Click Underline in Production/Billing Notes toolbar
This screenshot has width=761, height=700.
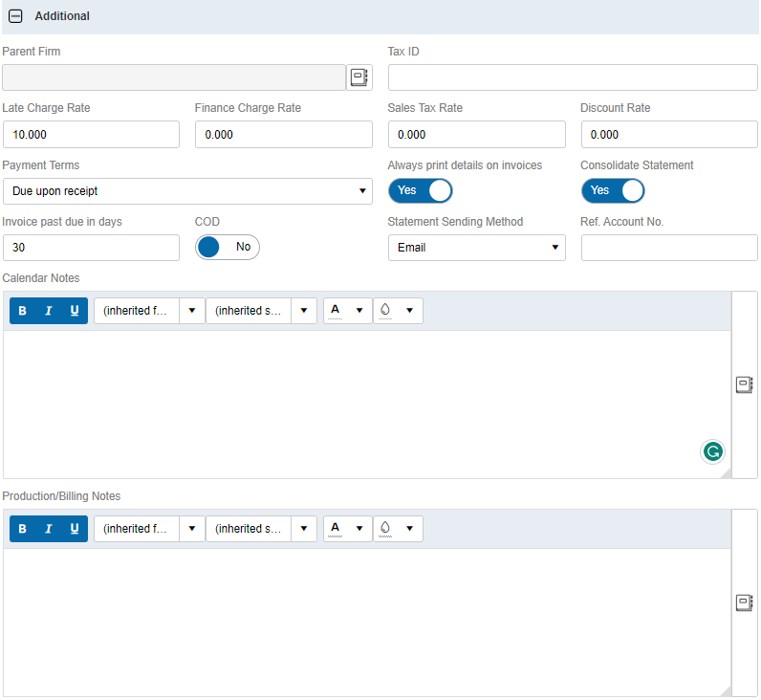point(75,529)
